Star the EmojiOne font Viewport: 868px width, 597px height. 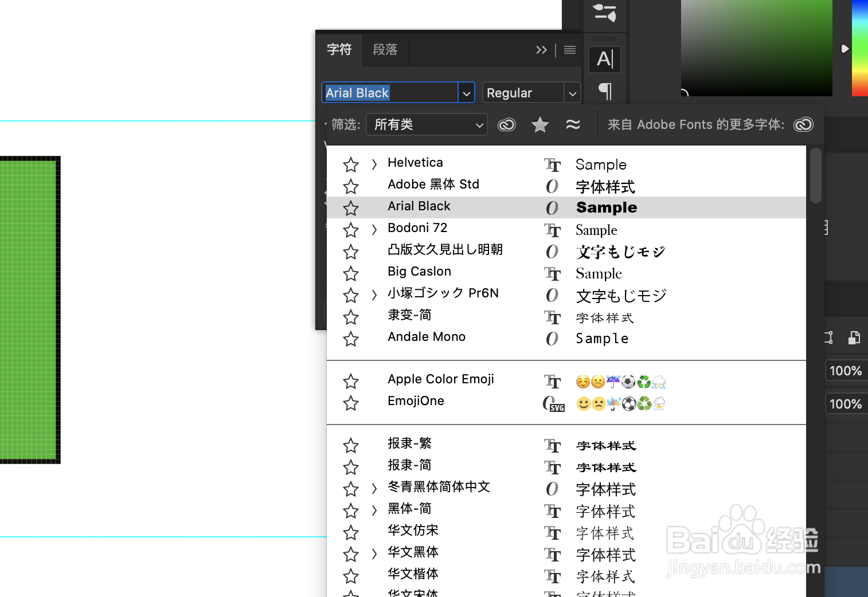351,403
